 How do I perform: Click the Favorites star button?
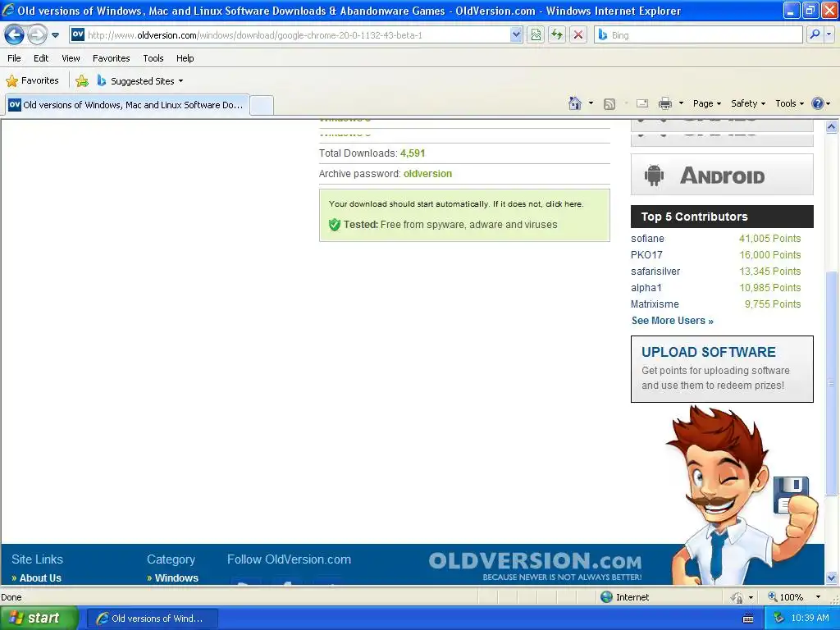(32, 81)
